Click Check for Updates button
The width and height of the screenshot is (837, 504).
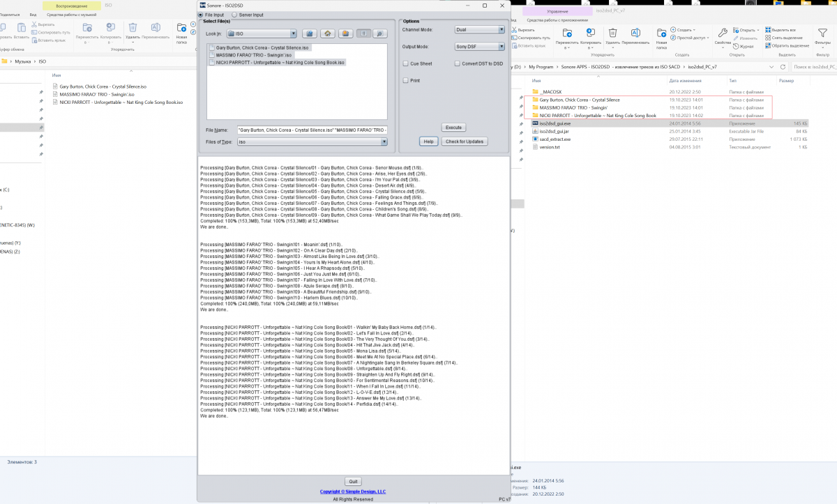point(464,142)
